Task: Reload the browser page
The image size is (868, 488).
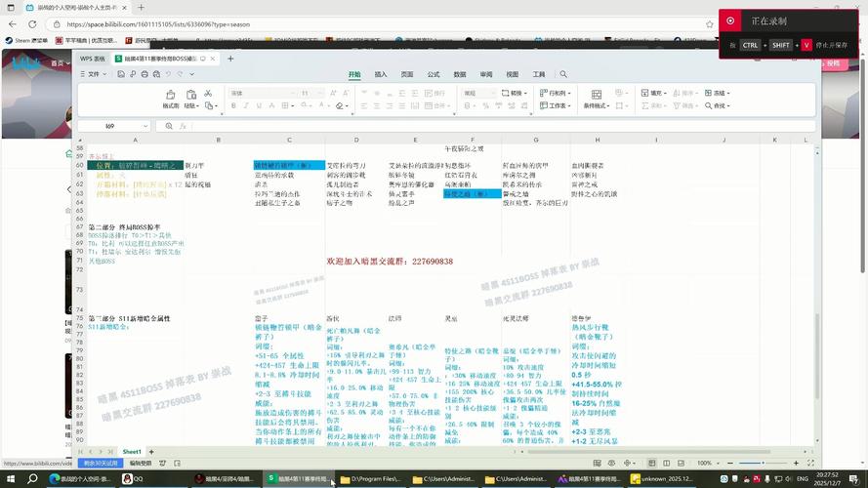Action: click(x=32, y=24)
